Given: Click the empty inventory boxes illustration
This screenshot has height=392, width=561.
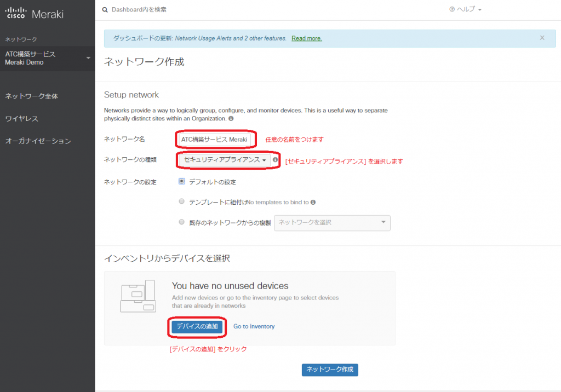Looking at the screenshot, I should coord(138,296).
